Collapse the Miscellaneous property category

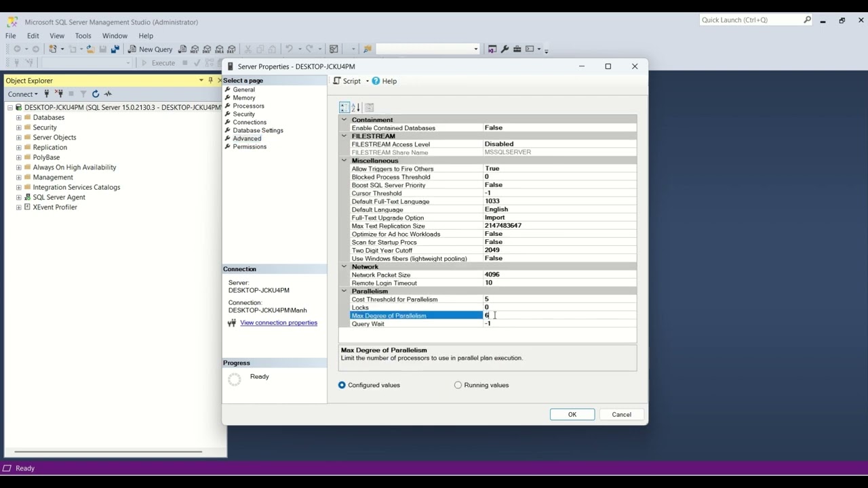[344, 161]
